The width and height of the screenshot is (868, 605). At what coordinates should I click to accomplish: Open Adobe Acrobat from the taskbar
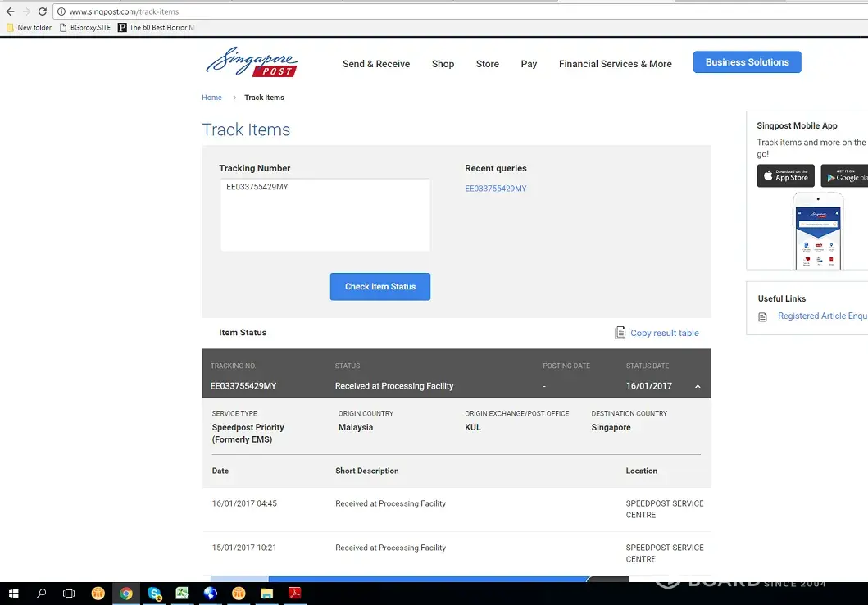coord(294,594)
